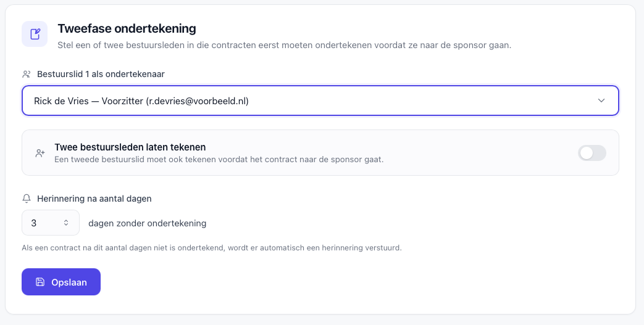644x325 pixels.
Task: Click the Twee bestuursleden laten tekenen title
Action: point(130,147)
